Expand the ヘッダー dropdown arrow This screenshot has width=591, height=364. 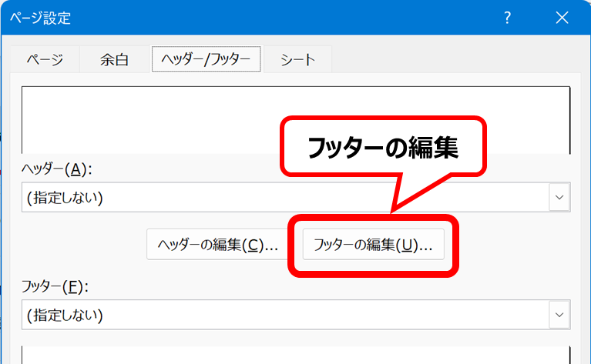(559, 198)
